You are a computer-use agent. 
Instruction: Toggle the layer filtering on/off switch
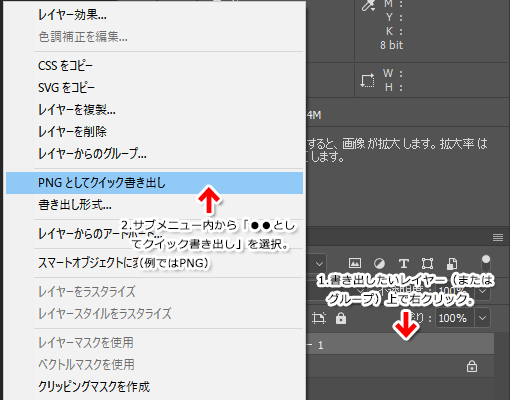(486, 263)
